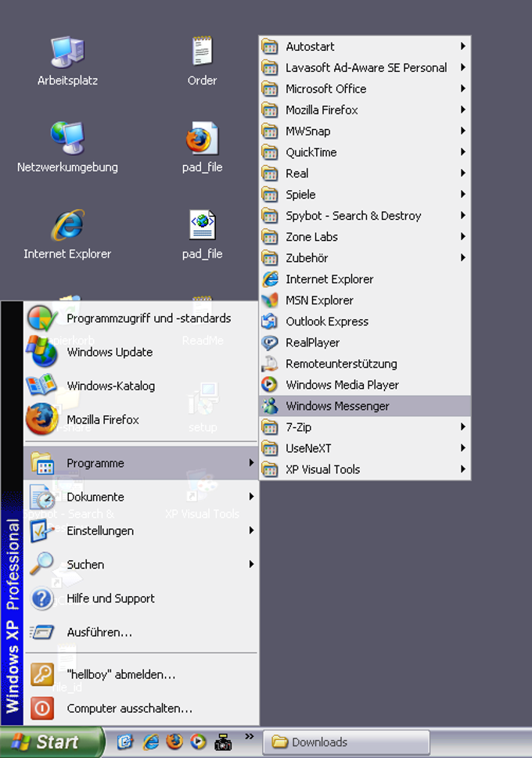The image size is (532, 758).
Task: Click the first Quick Launch icon next to Start
Action: pos(125,742)
